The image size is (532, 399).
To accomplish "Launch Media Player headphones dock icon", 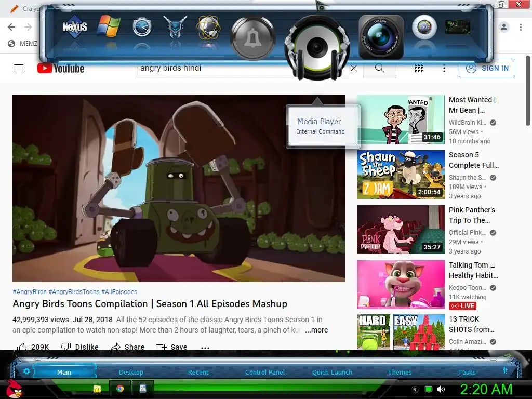I will click(x=317, y=47).
